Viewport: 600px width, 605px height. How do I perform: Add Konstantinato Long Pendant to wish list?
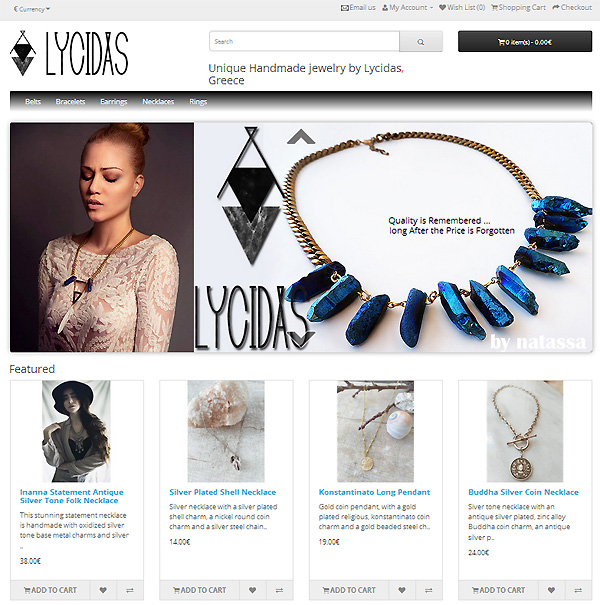tap(402, 590)
